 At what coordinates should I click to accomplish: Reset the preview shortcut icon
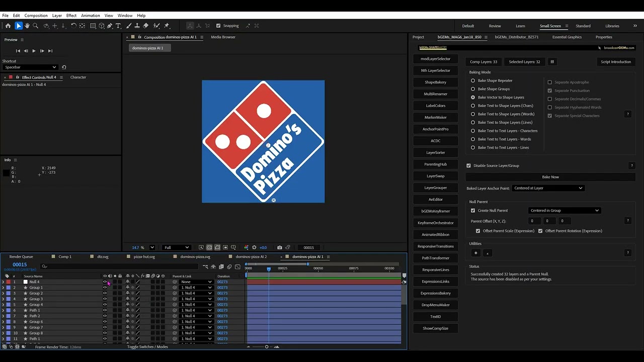pos(64,67)
